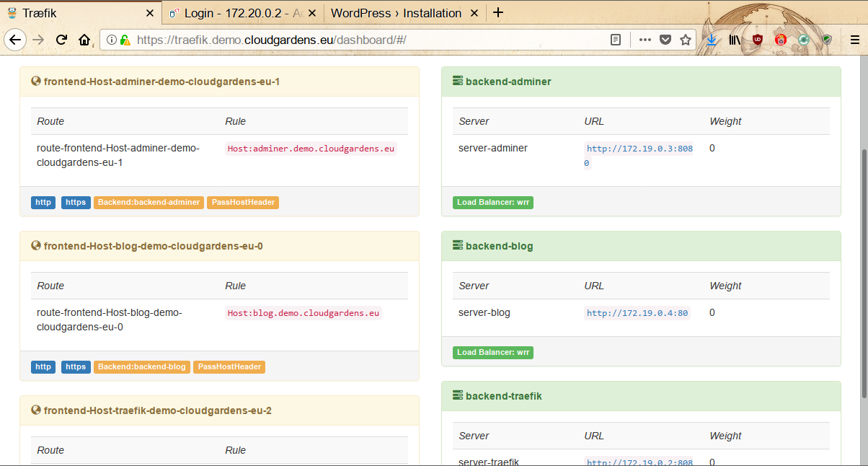The height and width of the screenshot is (466, 868).
Task: Click the Load Balancer: wrr badge under backend-blog
Action: (x=493, y=353)
